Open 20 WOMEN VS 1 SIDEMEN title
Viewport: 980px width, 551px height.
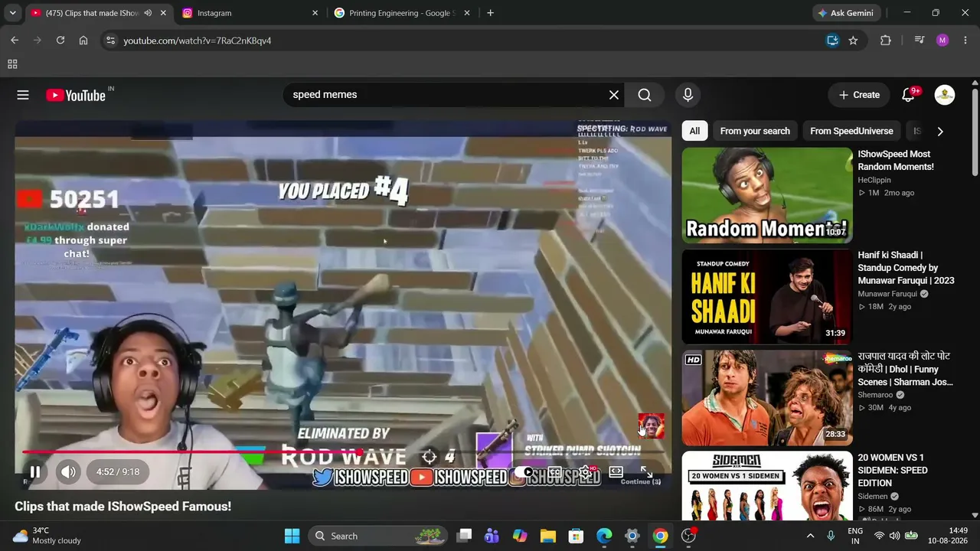click(893, 470)
